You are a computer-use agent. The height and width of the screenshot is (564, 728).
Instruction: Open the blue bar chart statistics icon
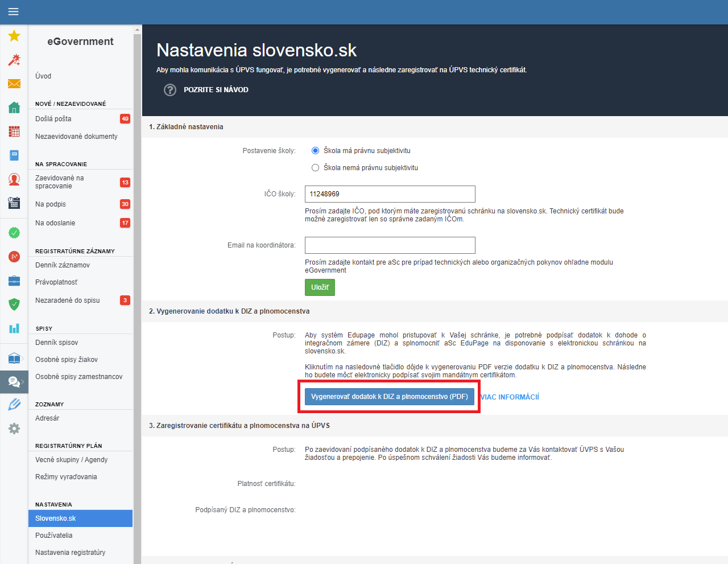tap(14, 328)
